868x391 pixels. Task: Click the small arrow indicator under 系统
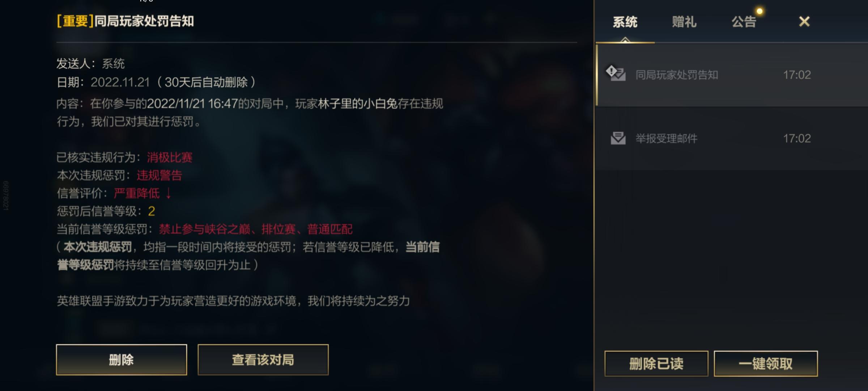click(x=625, y=39)
